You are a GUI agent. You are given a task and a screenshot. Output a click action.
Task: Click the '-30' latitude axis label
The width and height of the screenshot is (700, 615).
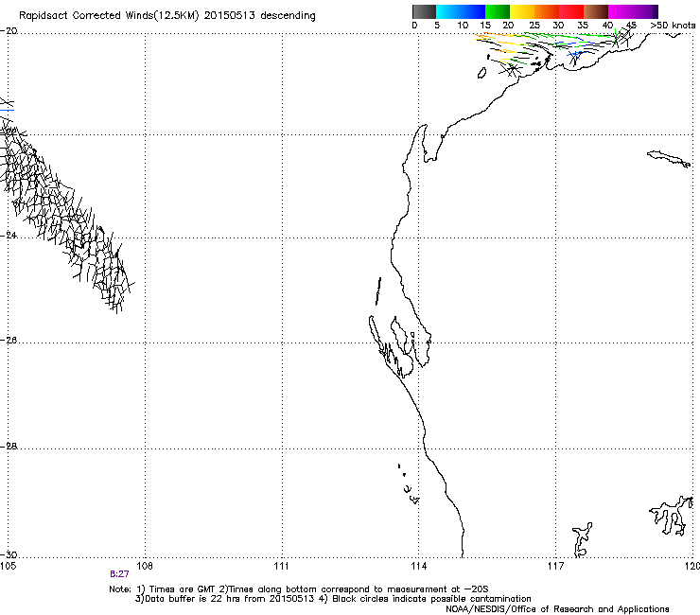pos(9,554)
